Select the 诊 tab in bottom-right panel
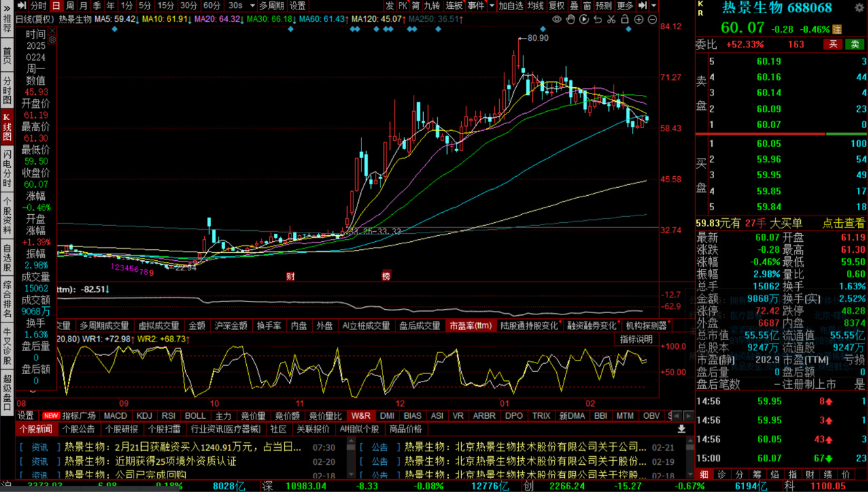This screenshot has width=868, height=492. 722,474
